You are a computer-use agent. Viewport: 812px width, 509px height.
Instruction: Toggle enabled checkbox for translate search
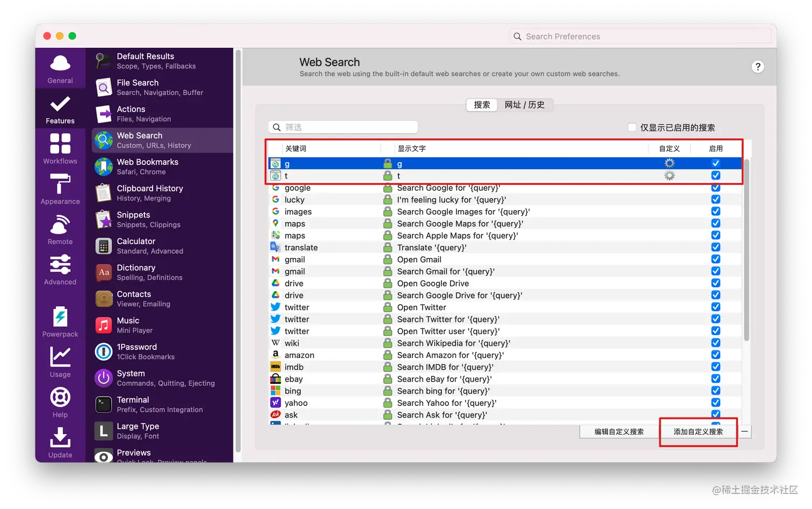(716, 247)
